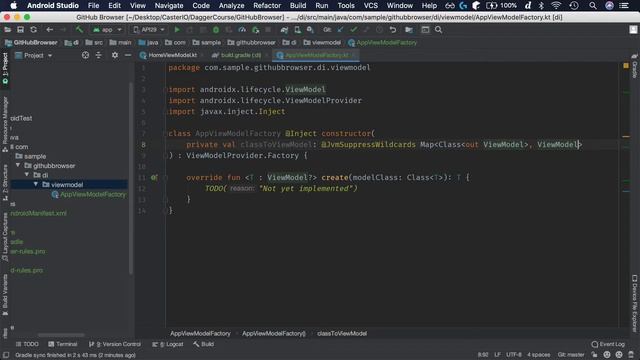Select the sample folder in project tree
Viewport: 640px width, 360px height.
(31, 156)
